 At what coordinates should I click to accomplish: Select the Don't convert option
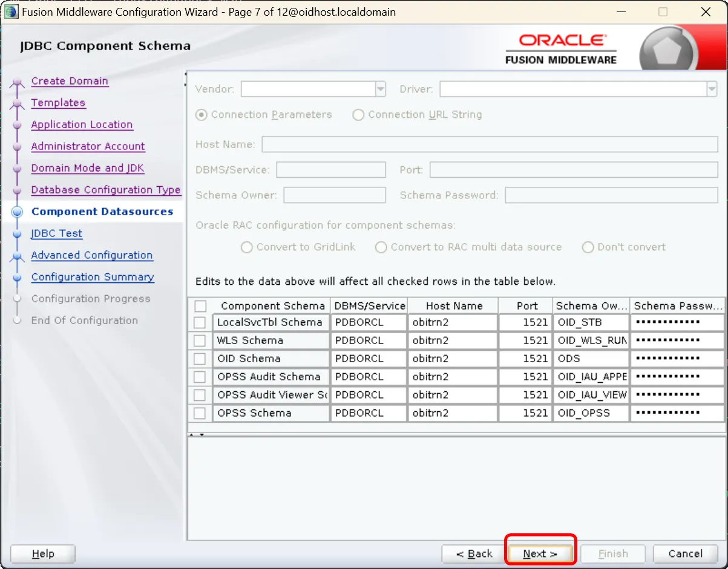pyautogui.click(x=588, y=247)
